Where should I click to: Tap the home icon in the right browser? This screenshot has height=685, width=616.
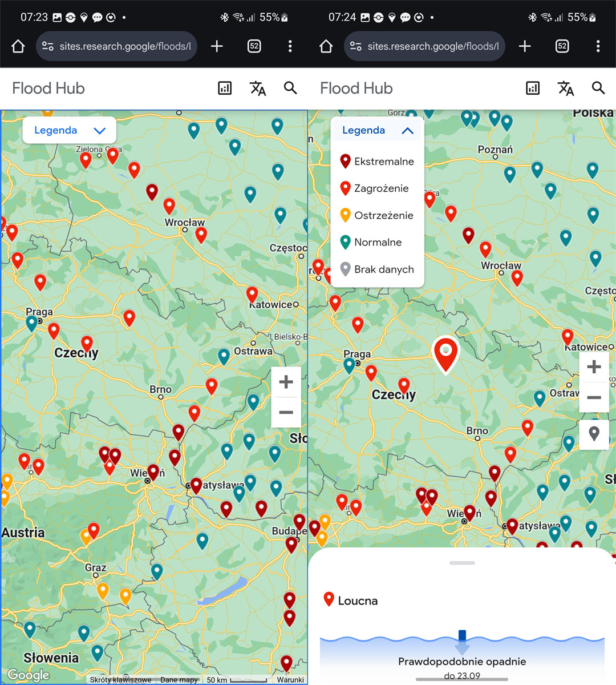click(326, 46)
